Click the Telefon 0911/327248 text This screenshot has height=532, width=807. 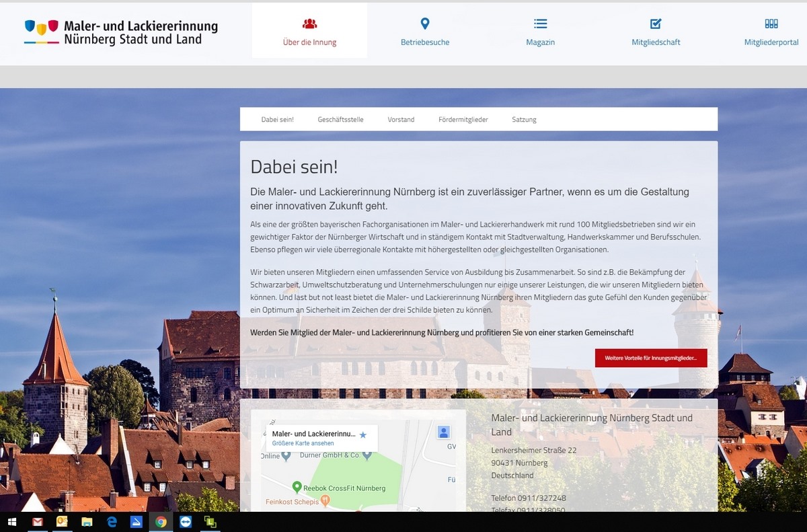(529, 498)
